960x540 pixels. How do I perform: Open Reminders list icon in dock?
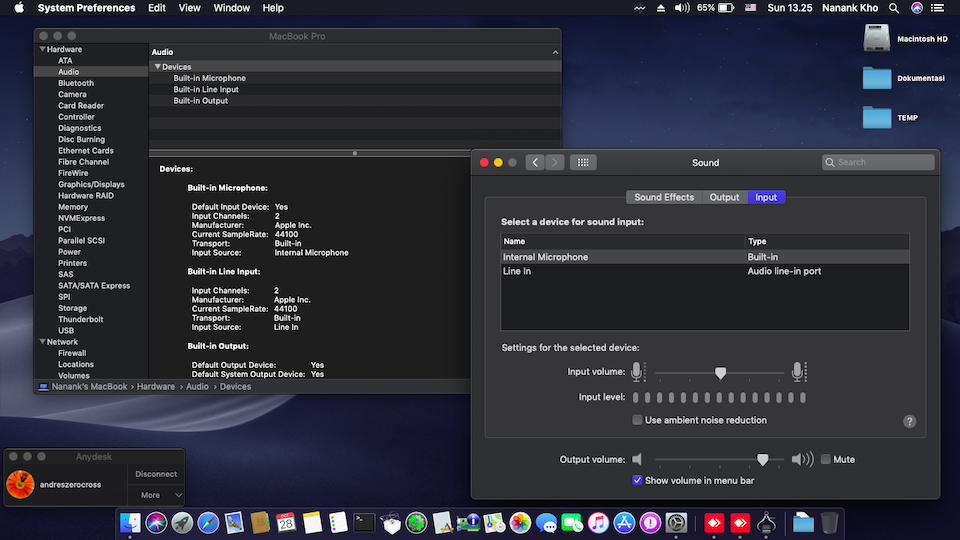[338, 523]
